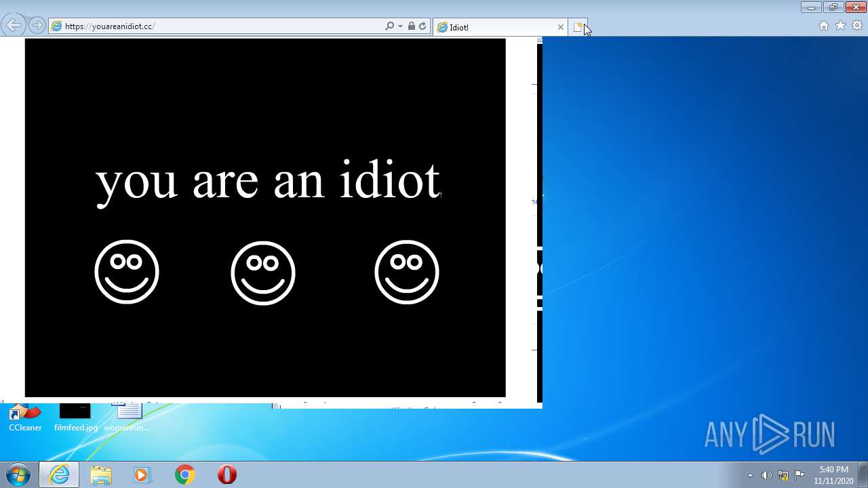Restore down the Internet Explorer window
868x488 pixels.
click(x=833, y=7)
